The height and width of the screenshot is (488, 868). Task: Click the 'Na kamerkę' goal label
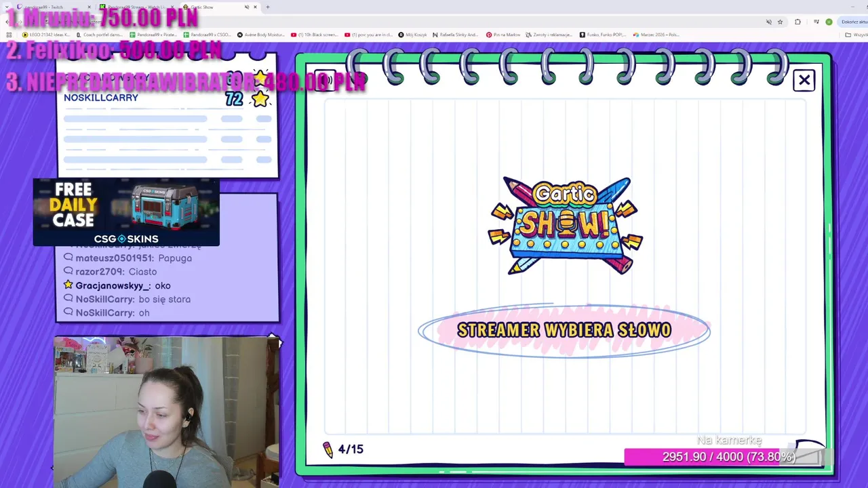point(730,441)
